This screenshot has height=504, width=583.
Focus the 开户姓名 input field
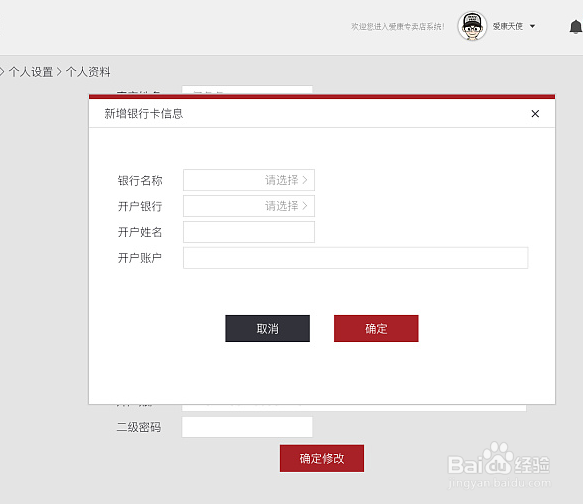(x=249, y=232)
